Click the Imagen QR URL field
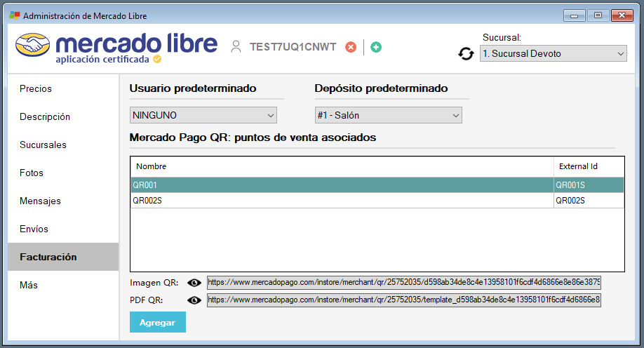This screenshot has width=644, height=348. click(x=404, y=282)
